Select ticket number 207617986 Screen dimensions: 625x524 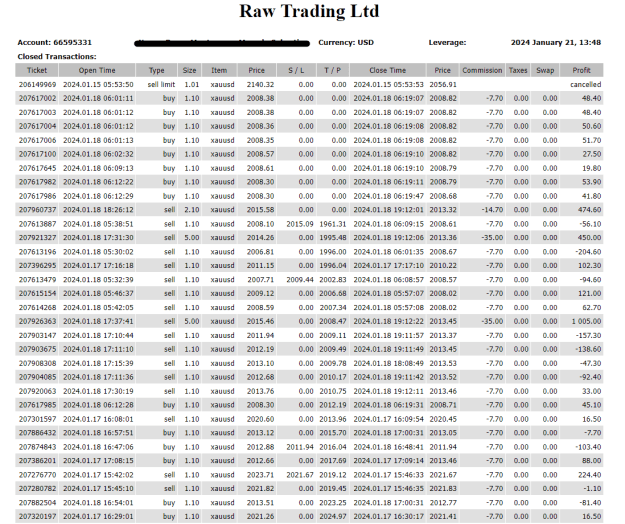tap(37, 196)
